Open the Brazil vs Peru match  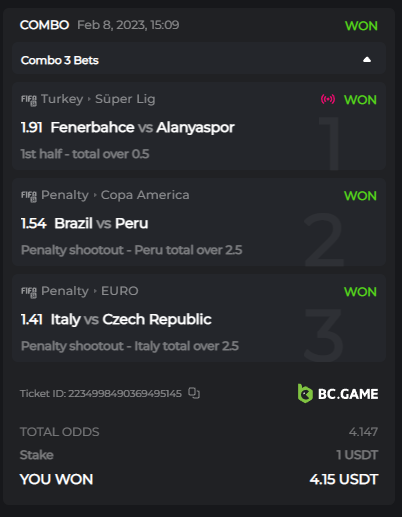[101, 223]
